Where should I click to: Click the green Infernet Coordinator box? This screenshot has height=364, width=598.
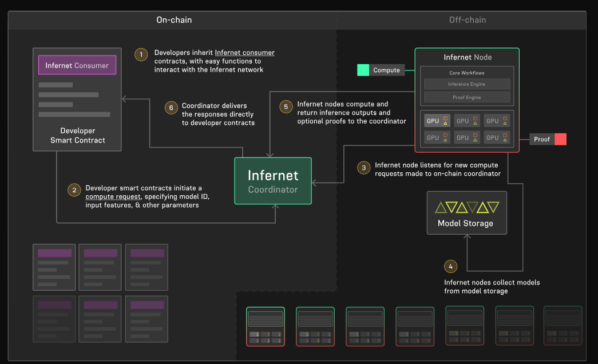tap(273, 181)
